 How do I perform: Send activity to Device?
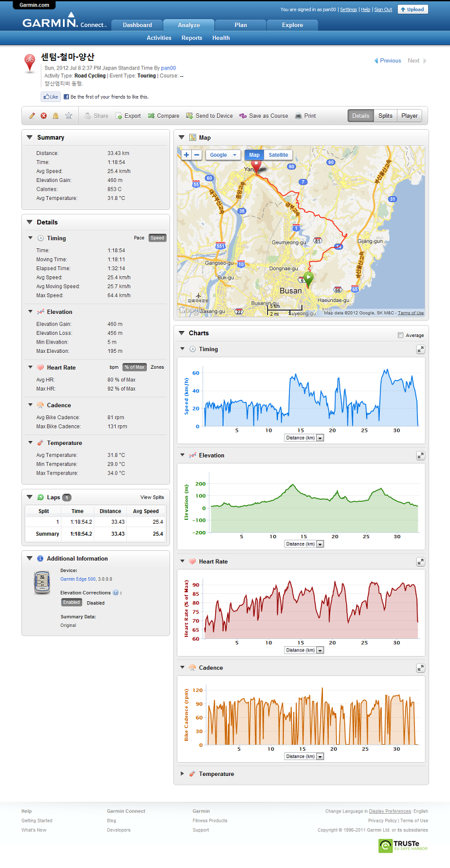point(209,116)
